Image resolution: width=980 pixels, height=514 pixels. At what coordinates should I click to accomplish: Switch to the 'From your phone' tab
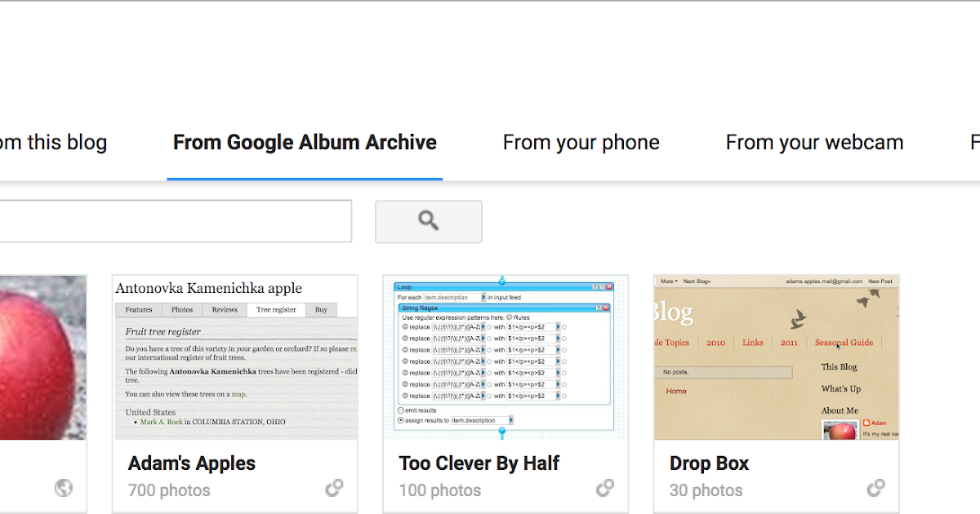coord(581,142)
